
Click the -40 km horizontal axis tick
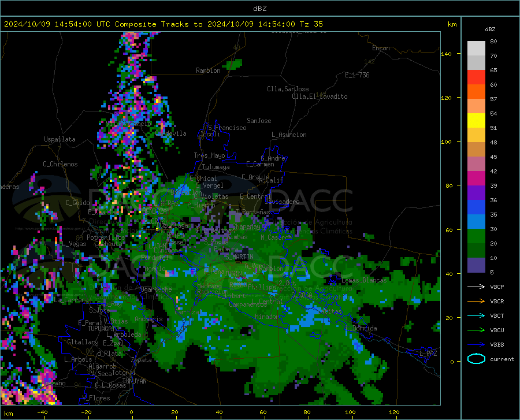pyautogui.click(x=42, y=412)
